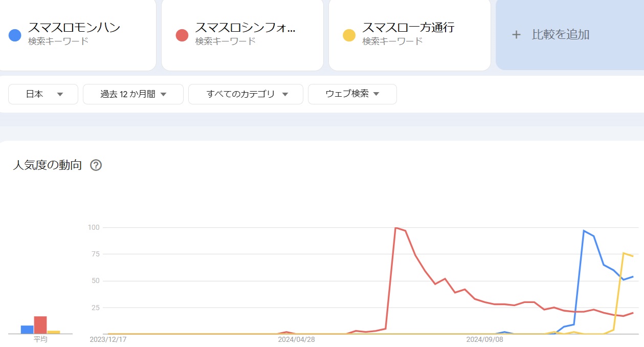Open the ウェブ検索 search type dropdown
The height and width of the screenshot is (347, 644).
click(x=352, y=94)
